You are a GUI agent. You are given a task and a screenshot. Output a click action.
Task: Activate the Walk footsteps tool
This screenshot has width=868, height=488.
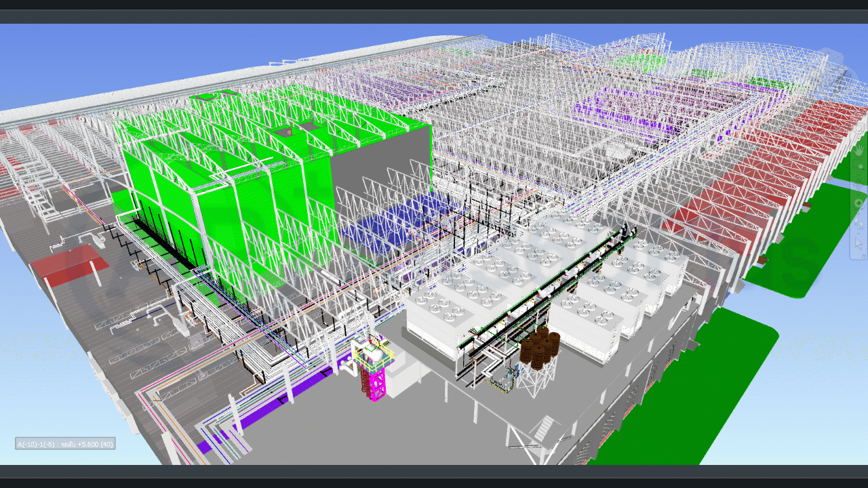859,222
